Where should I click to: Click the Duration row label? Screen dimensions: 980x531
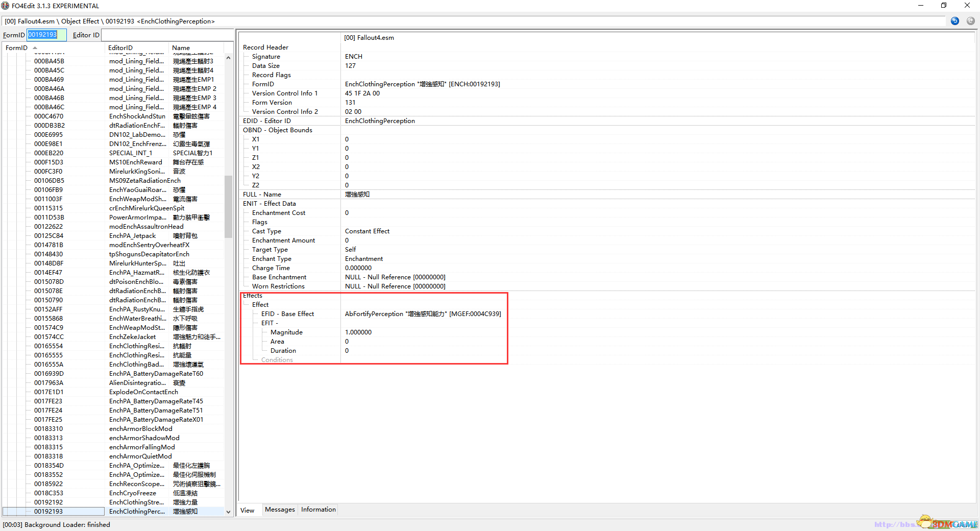click(283, 351)
